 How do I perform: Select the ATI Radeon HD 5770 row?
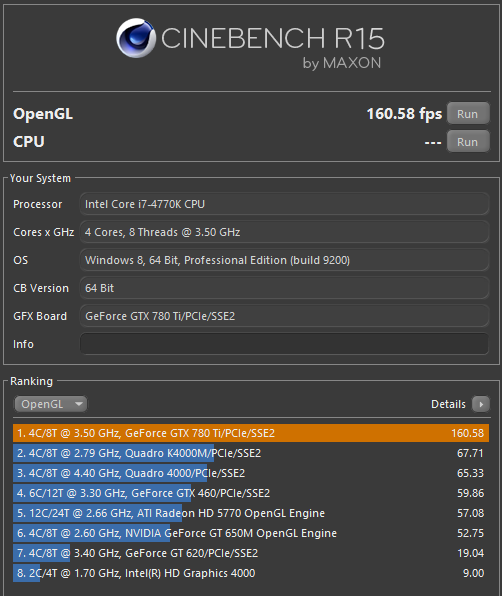251,513
